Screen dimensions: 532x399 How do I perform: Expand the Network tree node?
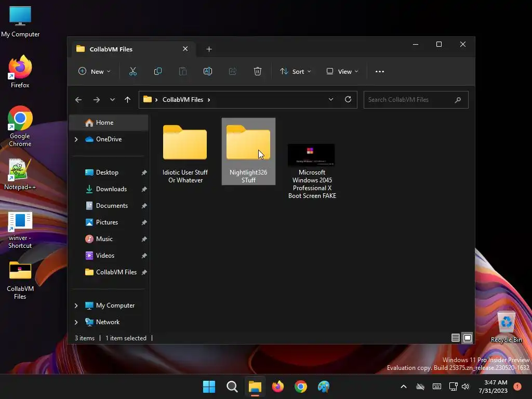76,322
